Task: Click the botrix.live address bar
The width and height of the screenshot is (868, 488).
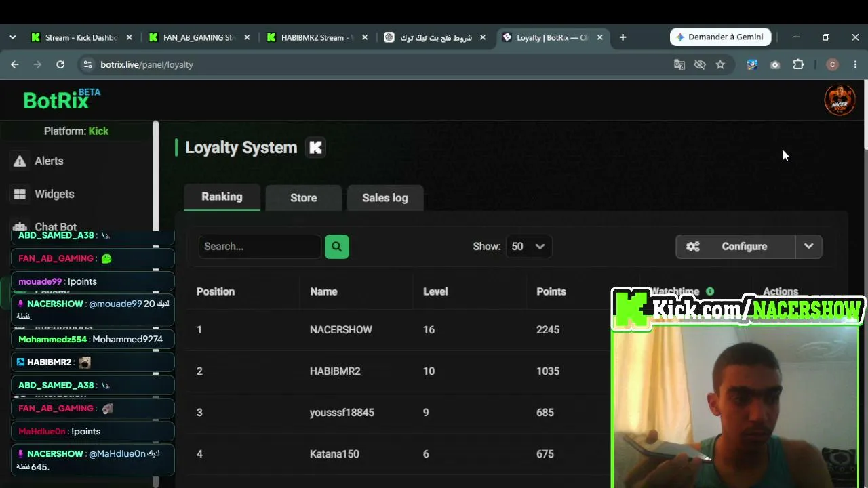Action: pyautogui.click(x=380, y=64)
